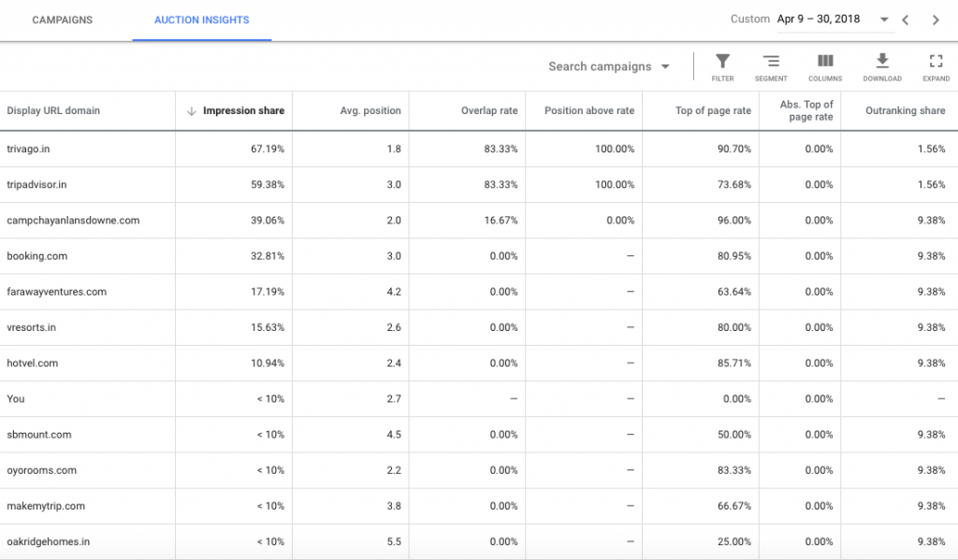
Task: Click the campchayanlansdowne.com domain
Action: [x=73, y=221]
